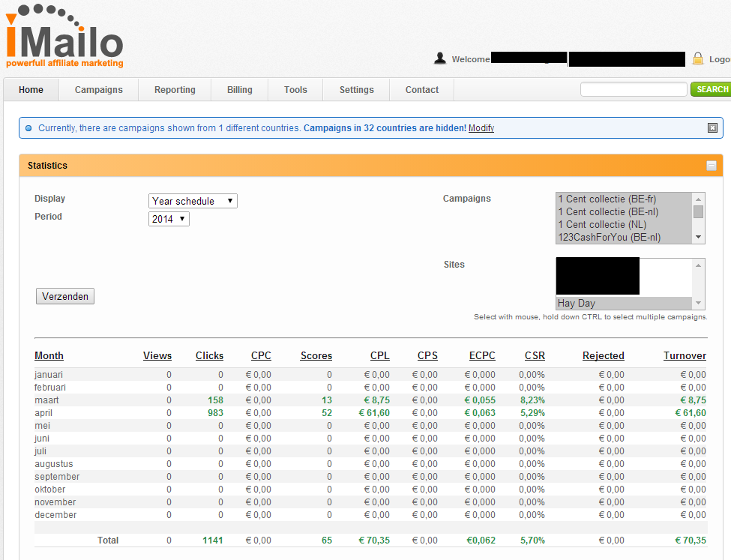
Task: Select Hay Day in Sites list
Action: click(x=625, y=303)
